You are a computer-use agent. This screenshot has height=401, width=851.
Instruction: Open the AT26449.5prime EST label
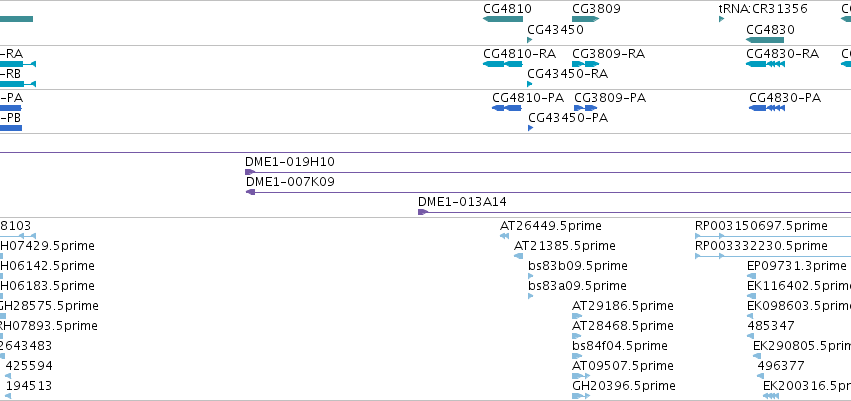[x=550, y=225]
